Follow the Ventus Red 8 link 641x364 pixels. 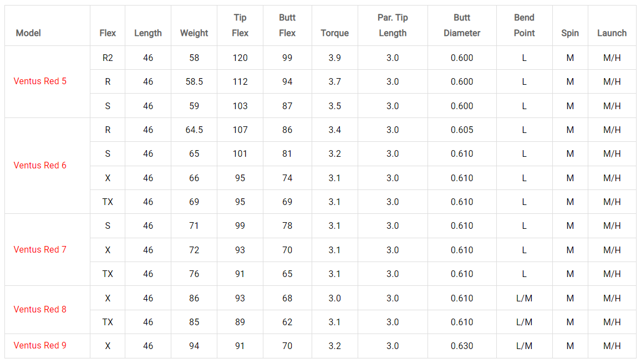[x=40, y=310]
